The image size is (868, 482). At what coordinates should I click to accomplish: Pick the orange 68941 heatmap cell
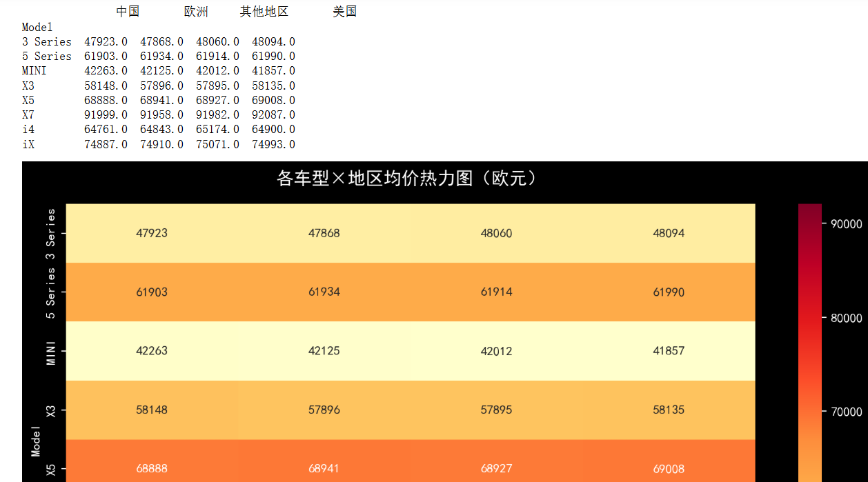coord(324,468)
